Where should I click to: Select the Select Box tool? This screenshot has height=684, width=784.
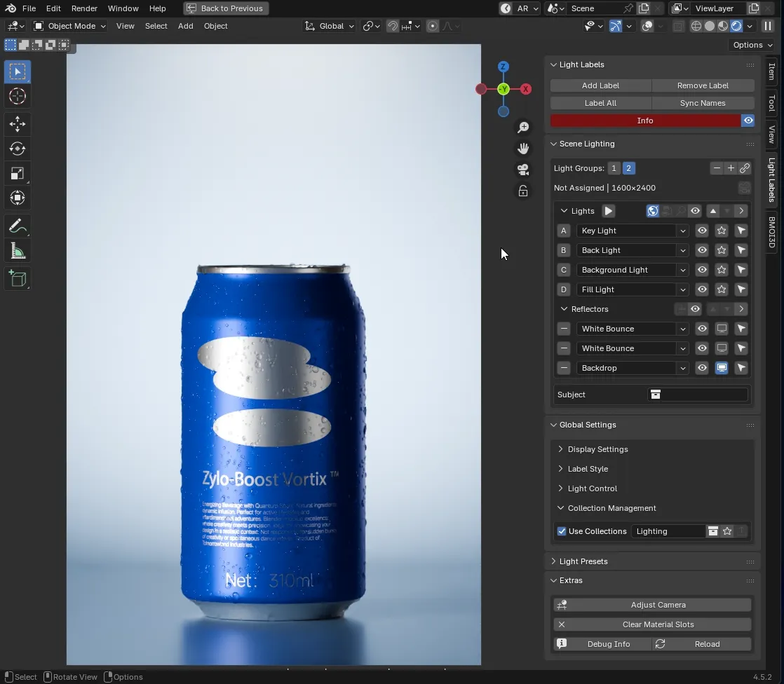(18, 72)
